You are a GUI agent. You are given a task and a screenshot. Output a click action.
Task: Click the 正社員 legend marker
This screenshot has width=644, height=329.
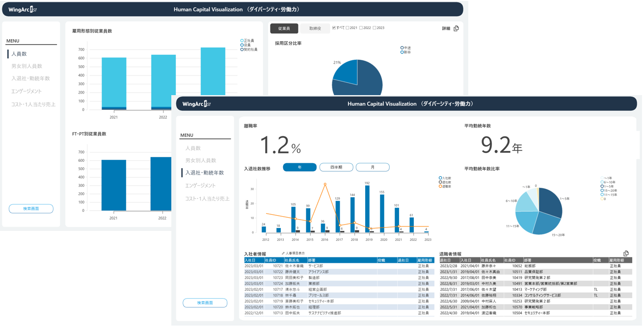pos(242,41)
